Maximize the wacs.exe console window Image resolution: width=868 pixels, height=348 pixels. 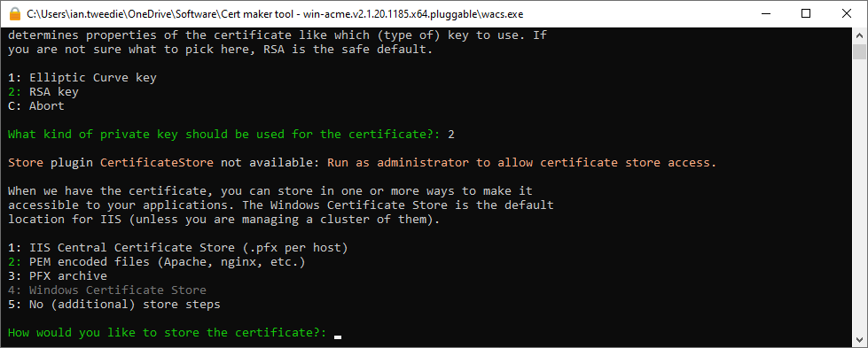click(806, 14)
